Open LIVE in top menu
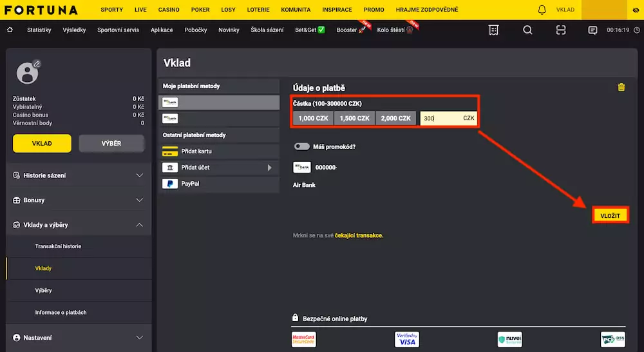644x352 pixels. pos(140,10)
